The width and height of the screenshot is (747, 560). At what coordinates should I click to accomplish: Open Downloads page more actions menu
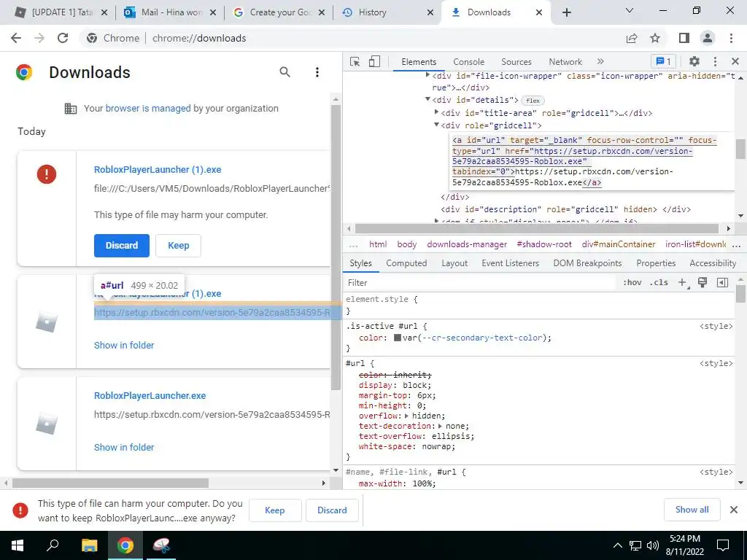click(317, 72)
